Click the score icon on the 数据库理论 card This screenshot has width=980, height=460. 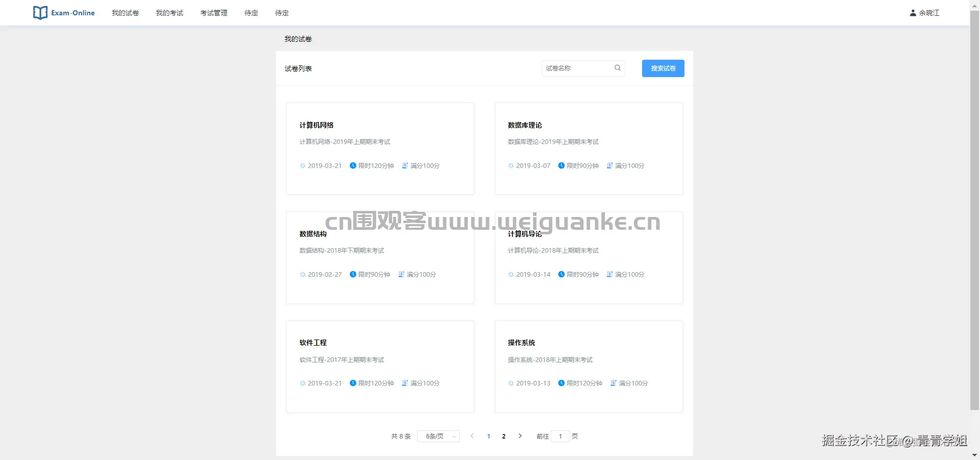[609, 166]
